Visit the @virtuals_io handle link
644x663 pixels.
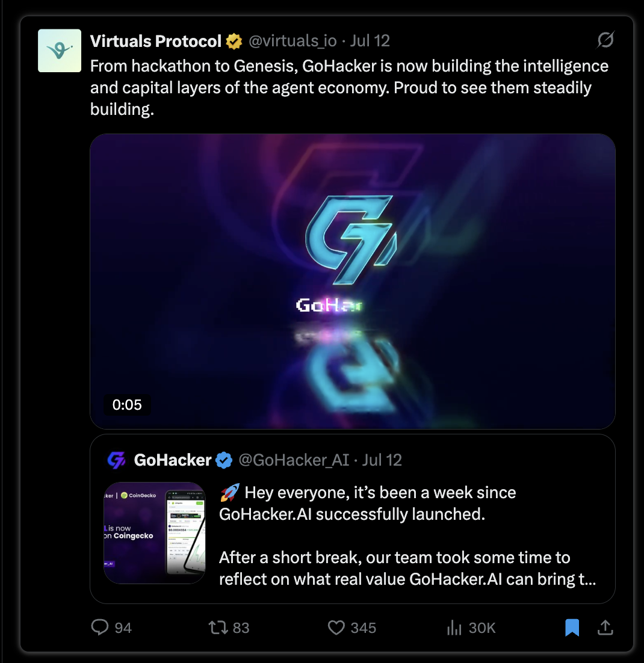[293, 41]
